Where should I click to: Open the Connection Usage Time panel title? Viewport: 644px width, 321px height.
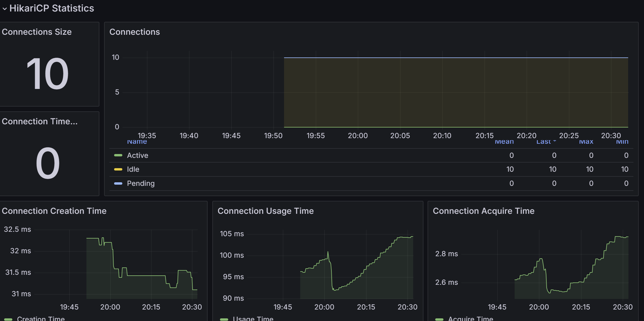[x=266, y=211]
